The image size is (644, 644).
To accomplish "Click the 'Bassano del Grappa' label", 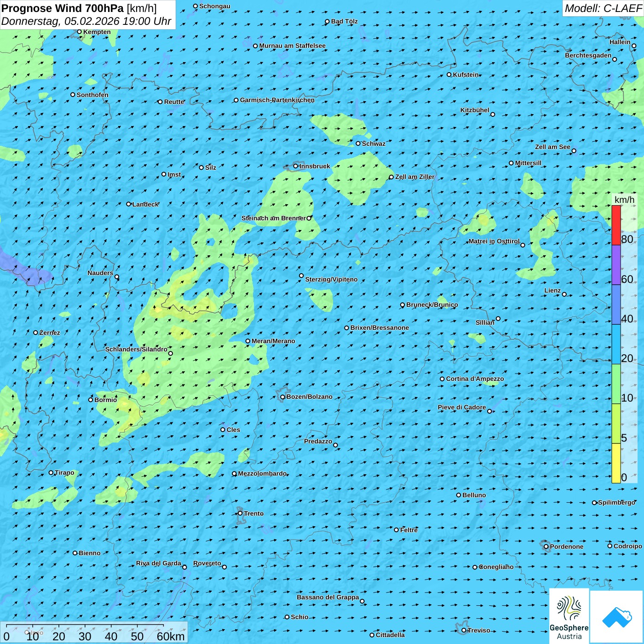I will point(328,597).
